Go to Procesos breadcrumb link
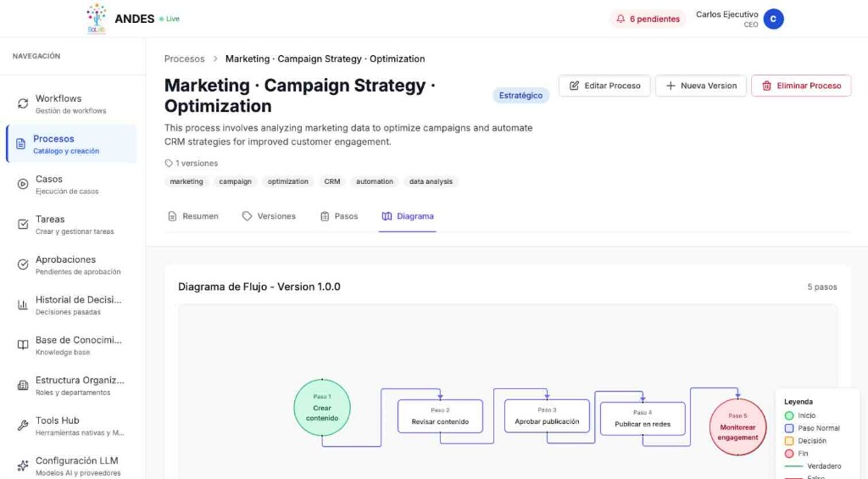Viewport: 868px width, 479px height. [185, 58]
